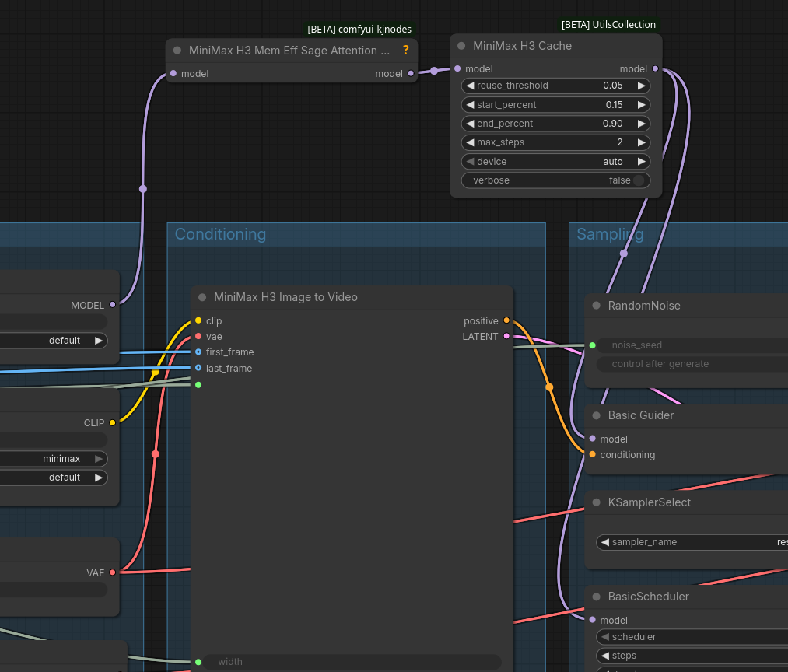Select the Conditioning group title

point(220,234)
